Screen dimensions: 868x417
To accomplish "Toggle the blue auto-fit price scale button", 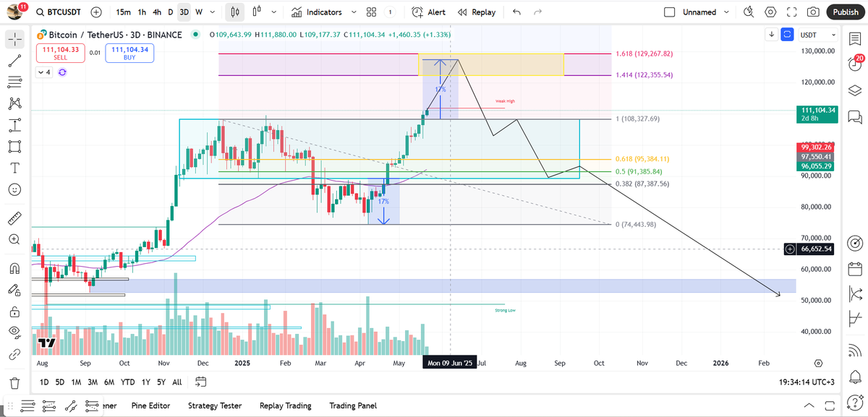I will (x=788, y=34).
